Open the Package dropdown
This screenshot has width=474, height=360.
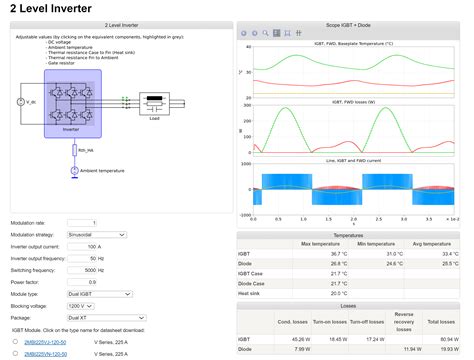(x=107, y=318)
